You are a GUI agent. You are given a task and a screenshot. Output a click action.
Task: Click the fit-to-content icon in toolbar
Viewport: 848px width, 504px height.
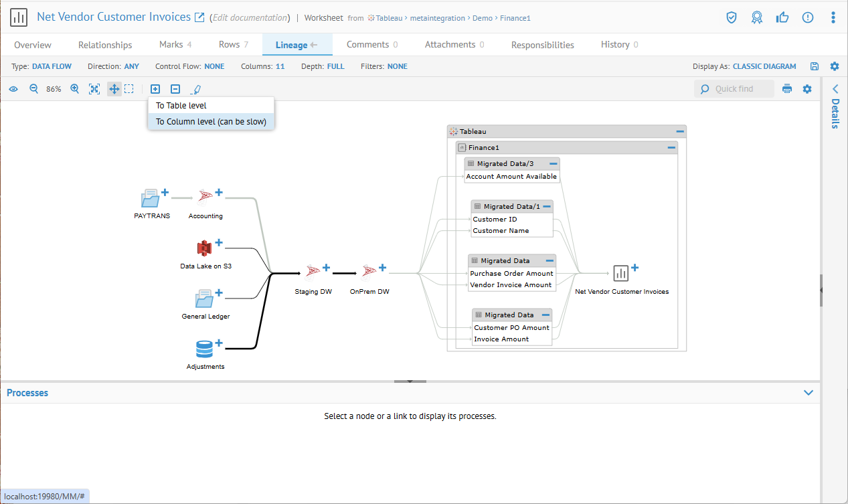pos(94,89)
